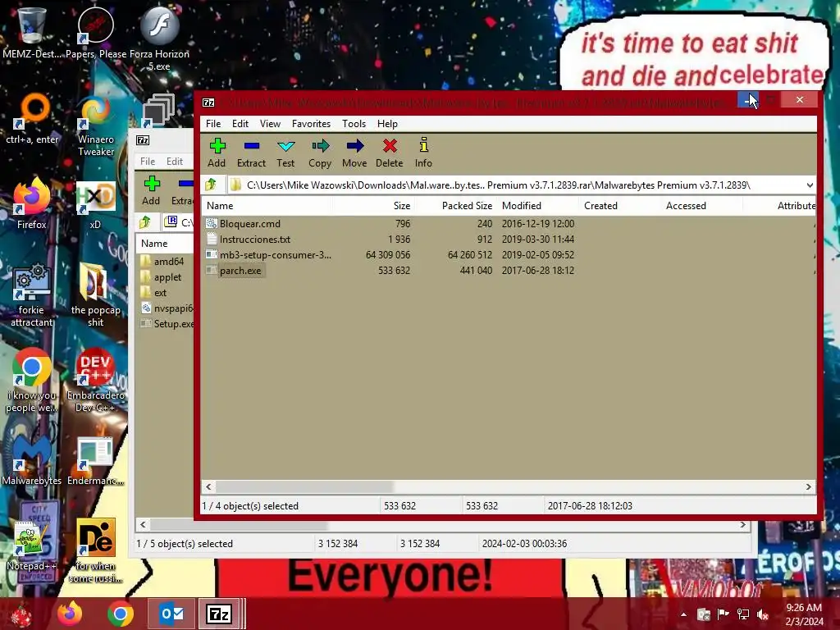Open Notepad++ desktop shortcut
The image size is (840, 630).
[32, 546]
